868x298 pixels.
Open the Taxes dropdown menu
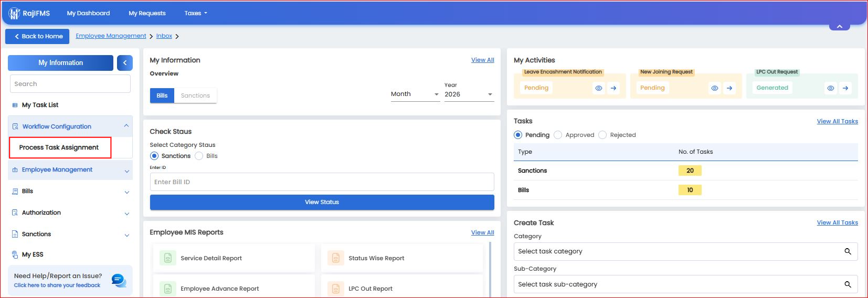click(x=196, y=13)
